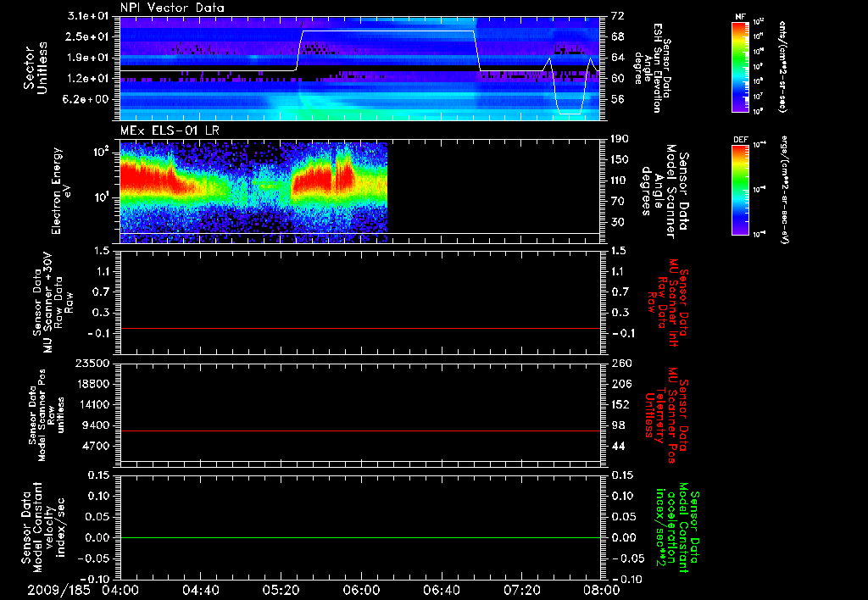Click the "98" telemetry axis value
This screenshot has width=868, height=600.
(618, 425)
